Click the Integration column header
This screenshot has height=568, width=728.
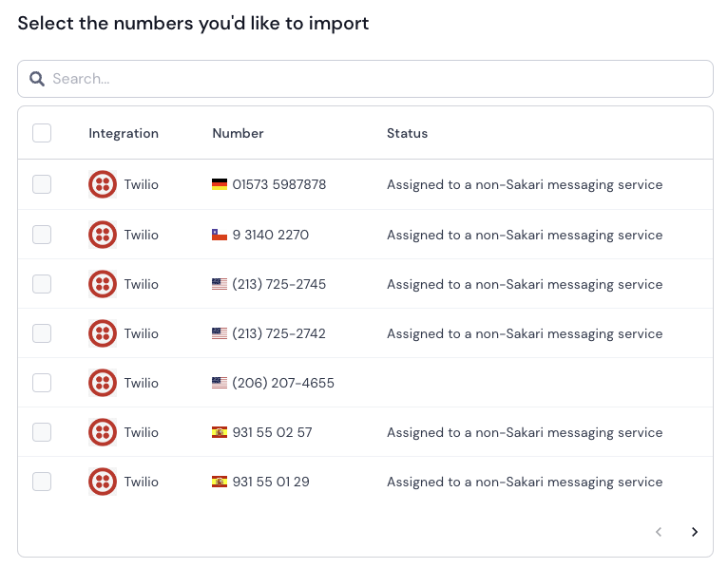124,133
